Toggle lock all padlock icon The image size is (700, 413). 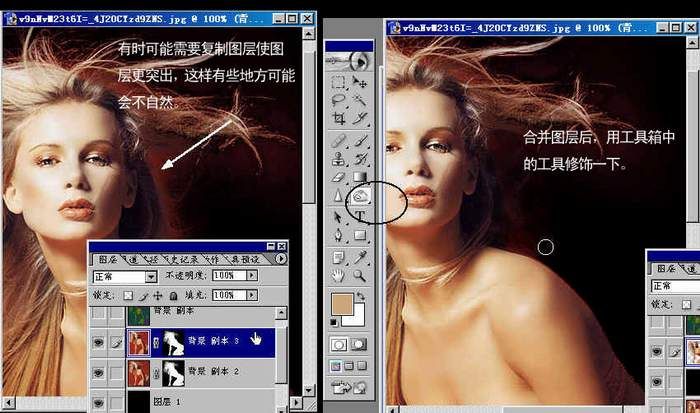(x=174, y=296)
